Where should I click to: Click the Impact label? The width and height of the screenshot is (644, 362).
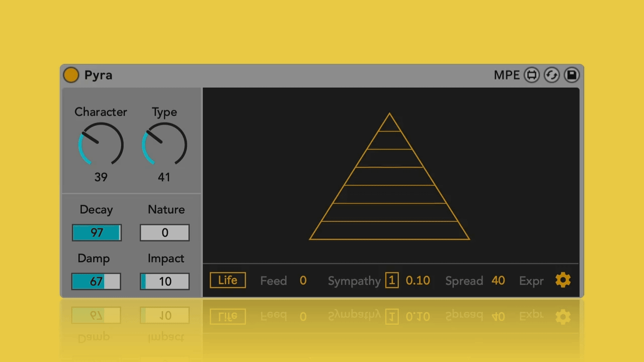point(166,258)
